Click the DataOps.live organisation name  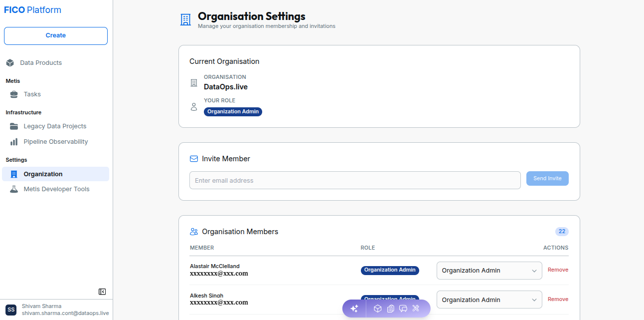pyautogui.click(x=226, y=87)
